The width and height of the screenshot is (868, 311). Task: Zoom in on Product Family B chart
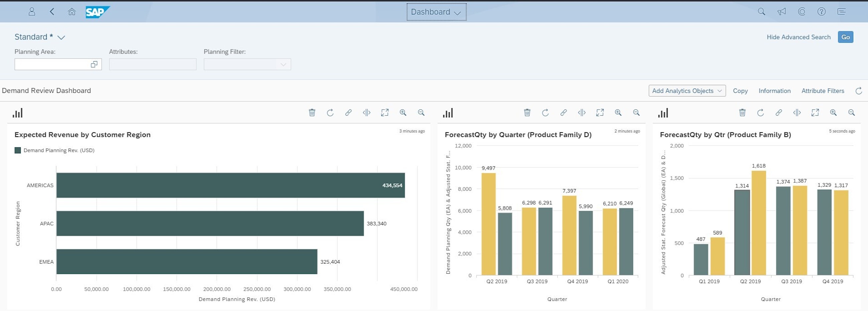pos(834,113)
